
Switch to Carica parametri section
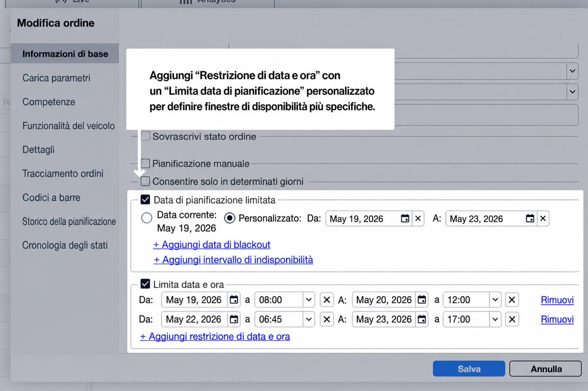56,78
